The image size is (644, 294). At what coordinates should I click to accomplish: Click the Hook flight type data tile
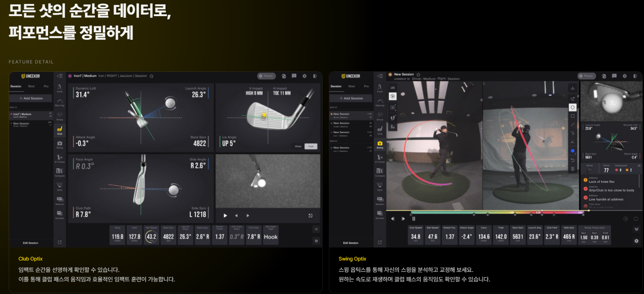click(x=271, y=235)
